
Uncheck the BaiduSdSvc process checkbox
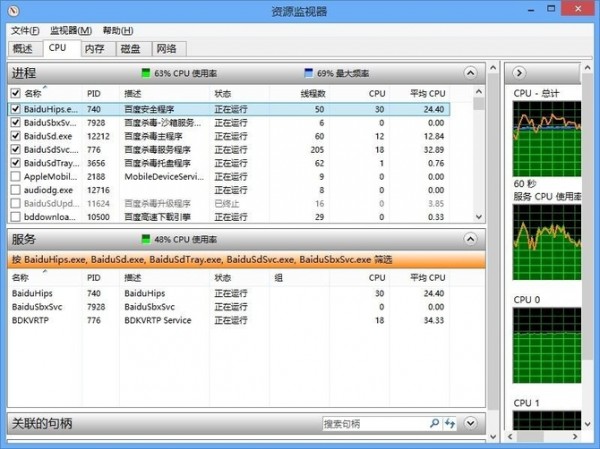pos(15,149)
